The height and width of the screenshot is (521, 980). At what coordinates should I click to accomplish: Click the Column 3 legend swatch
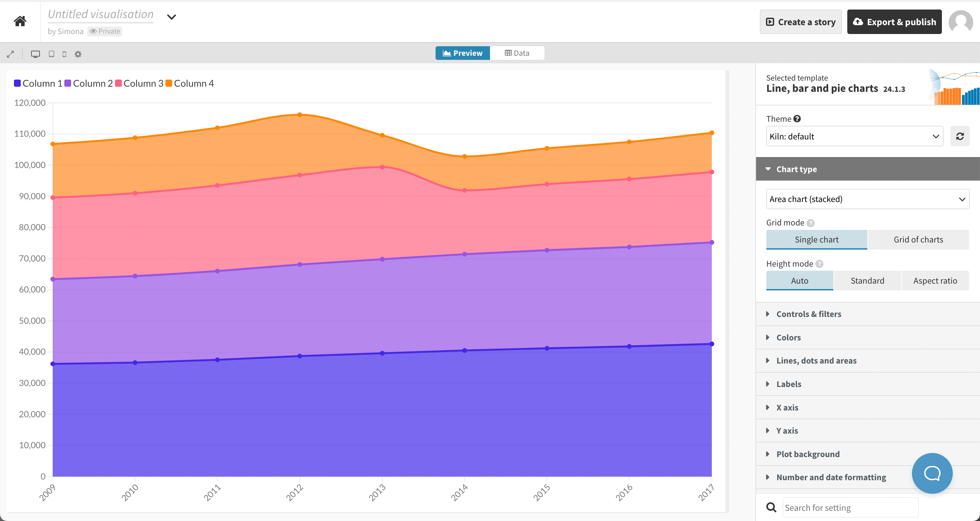(x=118, y=83)
